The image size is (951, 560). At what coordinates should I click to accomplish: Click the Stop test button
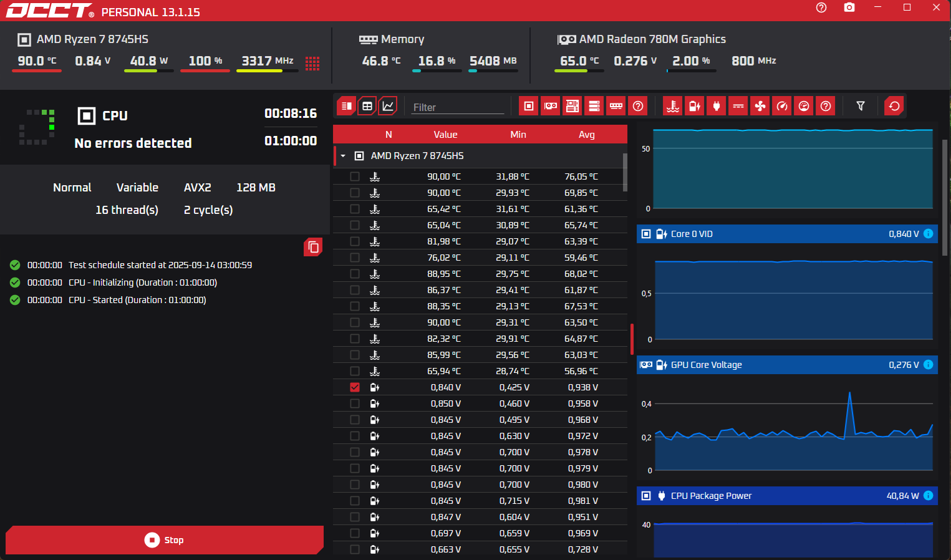pos(165,540)
